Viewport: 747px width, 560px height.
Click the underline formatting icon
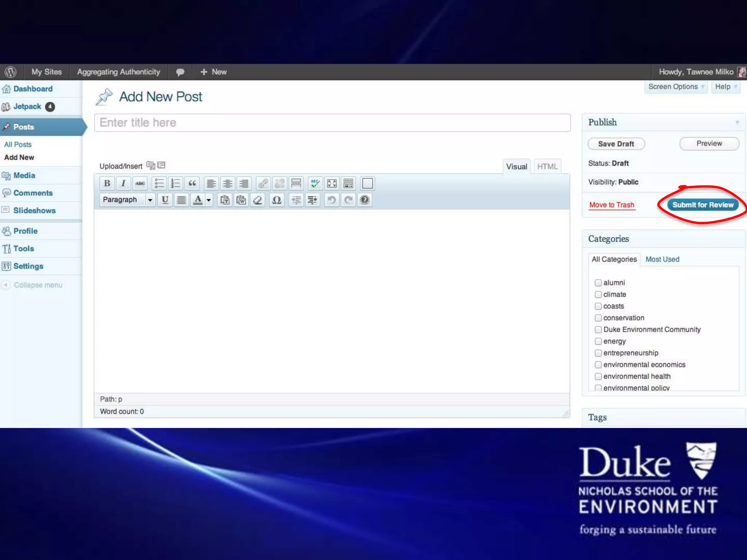coord(165,200)
